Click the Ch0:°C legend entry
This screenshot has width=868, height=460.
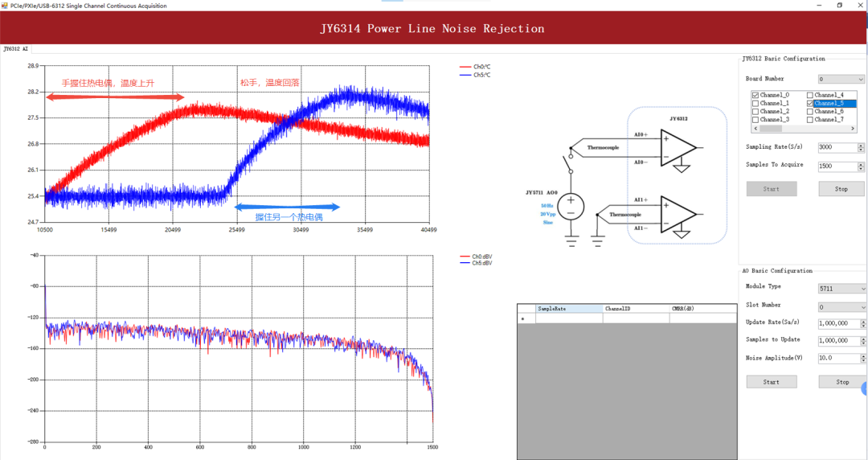475,67
